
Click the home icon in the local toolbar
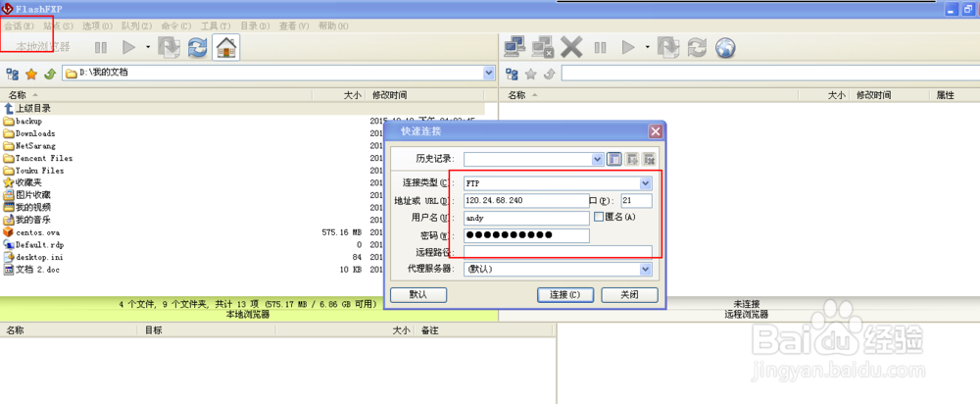(x=226, y=47)
